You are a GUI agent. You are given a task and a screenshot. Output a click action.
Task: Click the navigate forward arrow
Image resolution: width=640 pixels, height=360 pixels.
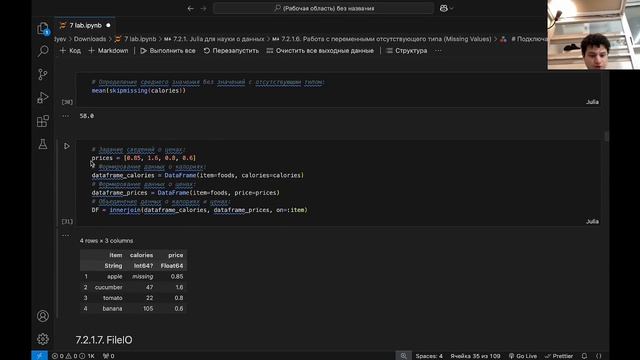click(203, 8)
